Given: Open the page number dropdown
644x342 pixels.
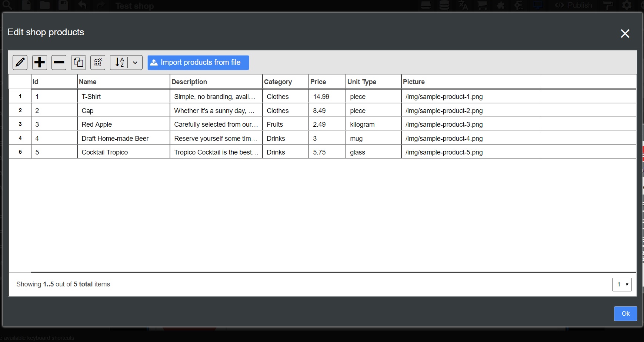Looking at the screenshot, I should coord(622,285).
